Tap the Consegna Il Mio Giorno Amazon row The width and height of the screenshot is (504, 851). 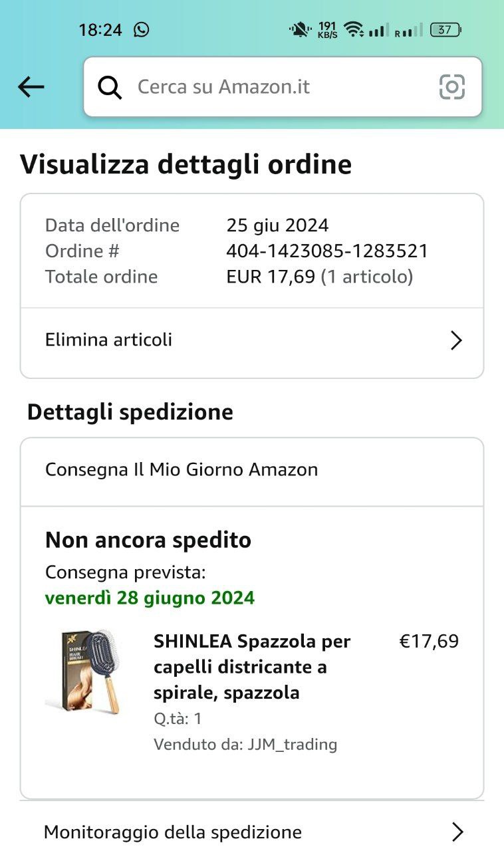[x=252, y=470]
